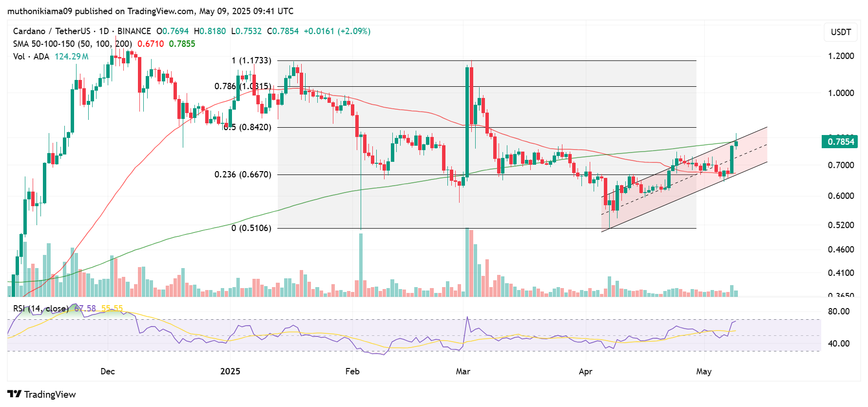Click the Fibonacci 0 (0.5106) label
This screenshot has width=868, height=407.
click(x=251, y=228)
